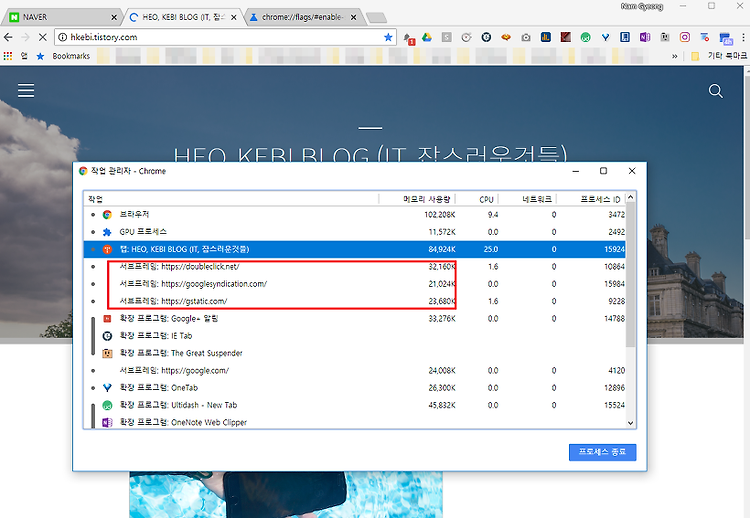
Task: Open the bell extension with red badge 1
Action: pyautogui.click(x=409, y=38)
